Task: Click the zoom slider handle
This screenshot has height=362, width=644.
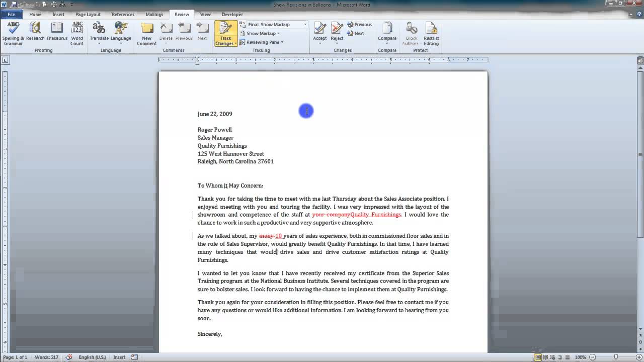Action: 616,357
